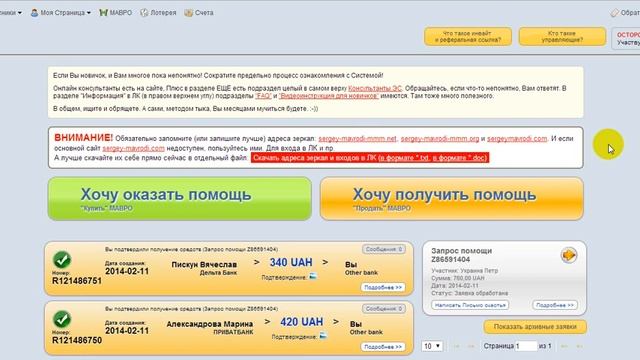This screenshot has width=640, height=360.
Task: Open confirmation image icon for 340 UAH transfer
Action: [x=313, y=276]
